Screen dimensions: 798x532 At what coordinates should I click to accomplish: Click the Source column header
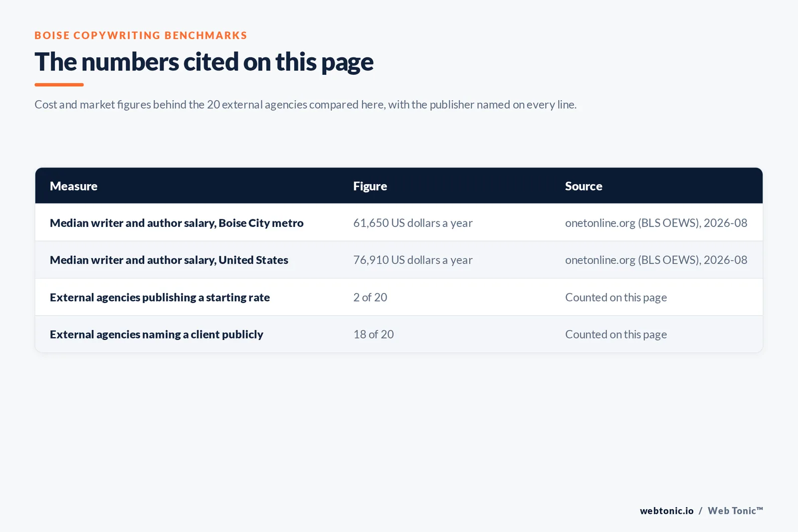(584, 186)
